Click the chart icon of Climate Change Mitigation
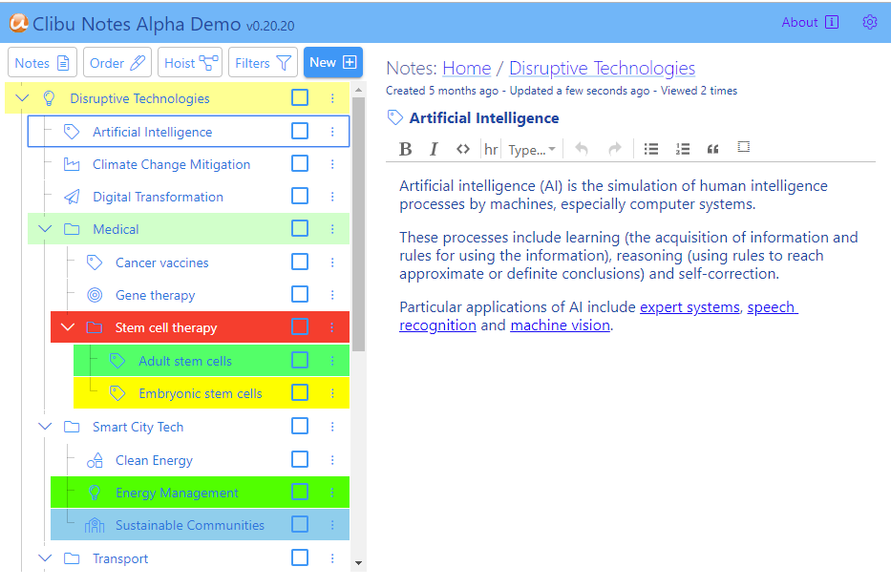Screen dimensions: 891x588 tap(72, 165)
